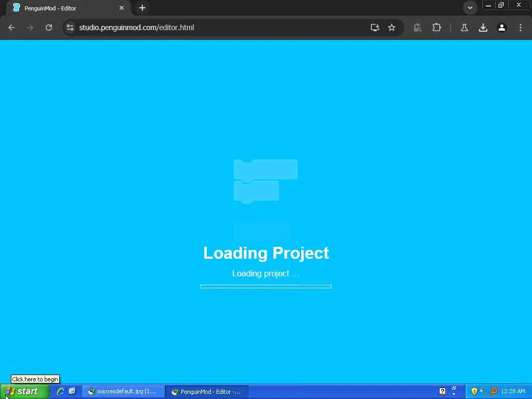This screenshot has height=399, width=532.
Task: Open the Downloads icon
Action: 483,28
